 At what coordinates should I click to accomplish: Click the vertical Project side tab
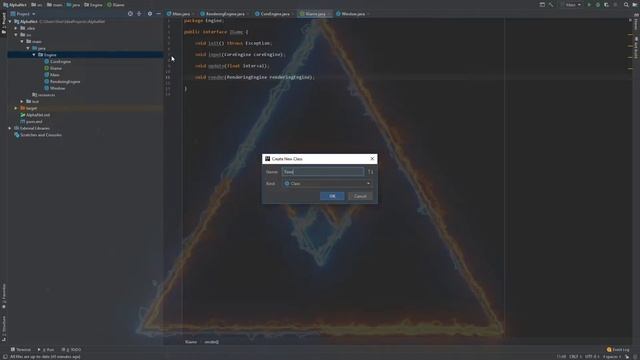[4, 24]
